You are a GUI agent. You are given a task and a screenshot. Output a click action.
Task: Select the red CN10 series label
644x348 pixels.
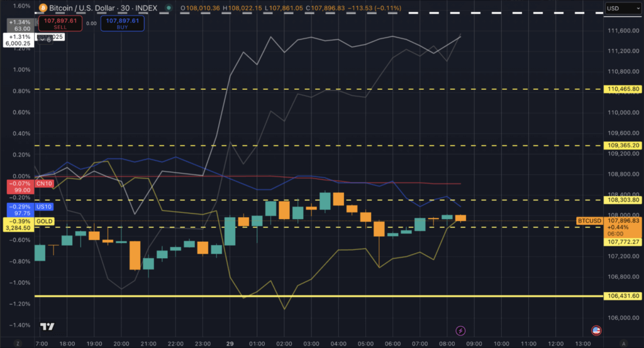coord(44,183)
